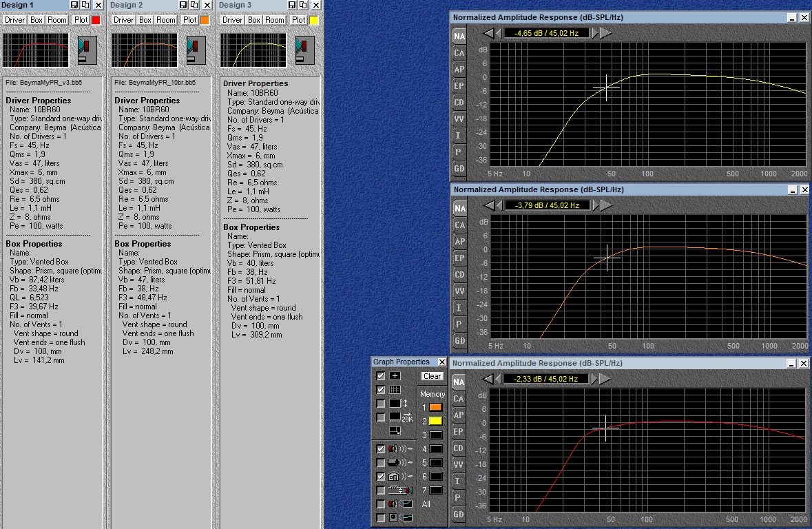Click the Box button in Design 2
The width and height of the screenshot is (812, 529).
(x=145, y=20)
